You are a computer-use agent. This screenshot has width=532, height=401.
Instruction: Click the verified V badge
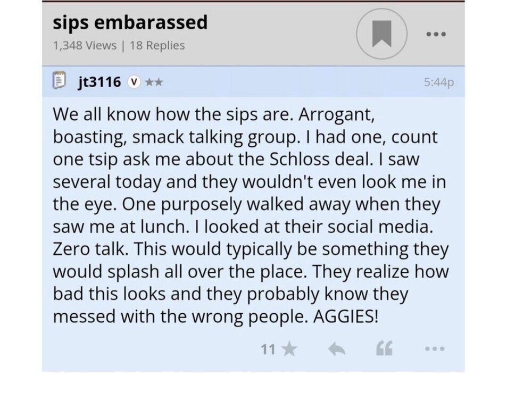click(135, 82)
